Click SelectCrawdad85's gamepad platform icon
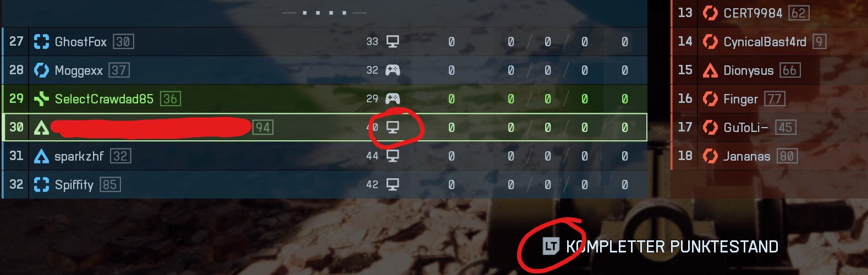The image size is (868, 275). [x=393, y=99]
